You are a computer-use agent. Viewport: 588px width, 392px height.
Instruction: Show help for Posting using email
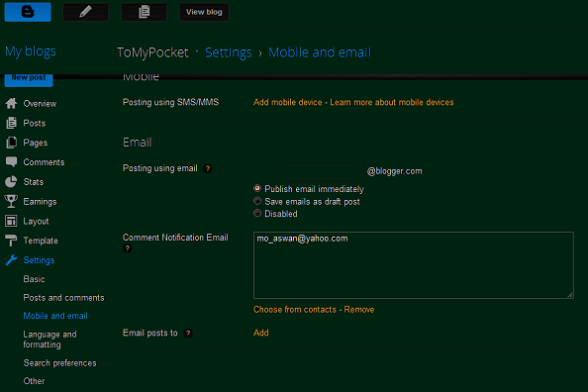pos(207,168)
